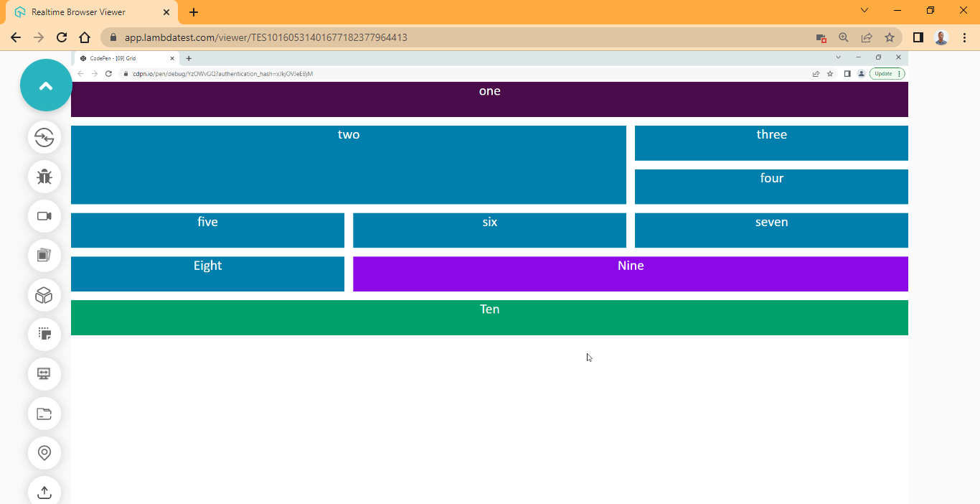Open the notes sidebar tool
This screenshot has height=504, width=980.
point(44,334)
